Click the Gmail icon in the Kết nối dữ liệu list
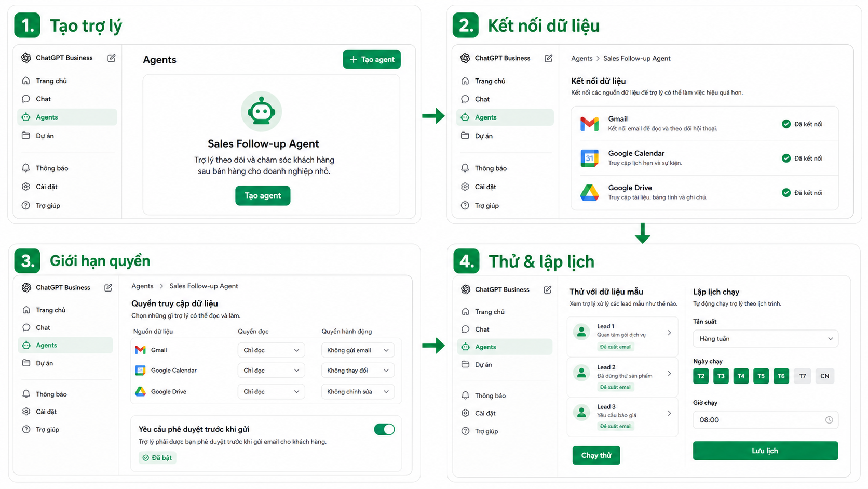Screen dimensions: 868x489 (x=589, y=124)
